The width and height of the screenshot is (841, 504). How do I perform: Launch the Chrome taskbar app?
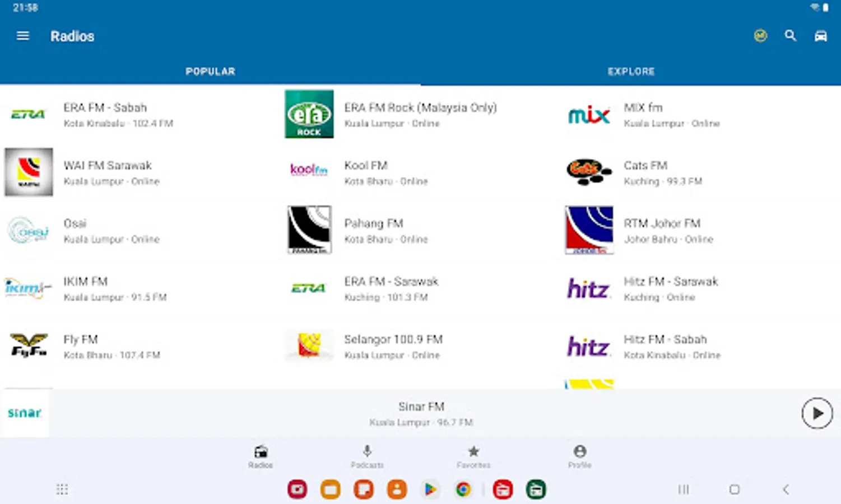click(463, 489)
